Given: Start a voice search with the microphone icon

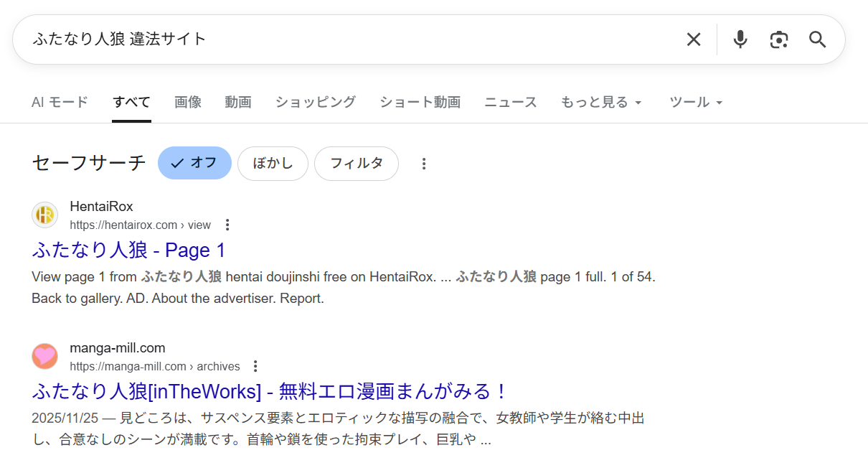Looking at the screenshot, I should pos(740,39).
